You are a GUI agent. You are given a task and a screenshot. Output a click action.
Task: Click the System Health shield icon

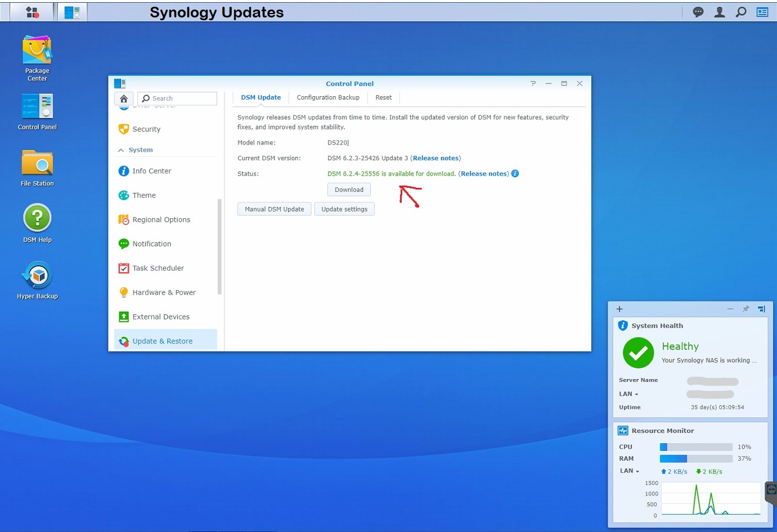pyautogui.click(x=623, y=326)
